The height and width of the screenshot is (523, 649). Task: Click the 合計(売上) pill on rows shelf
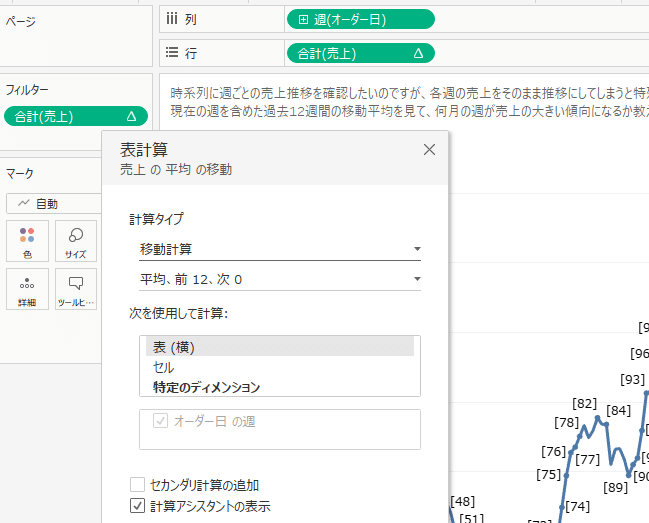pyautogui.click(x=361, y=53)
